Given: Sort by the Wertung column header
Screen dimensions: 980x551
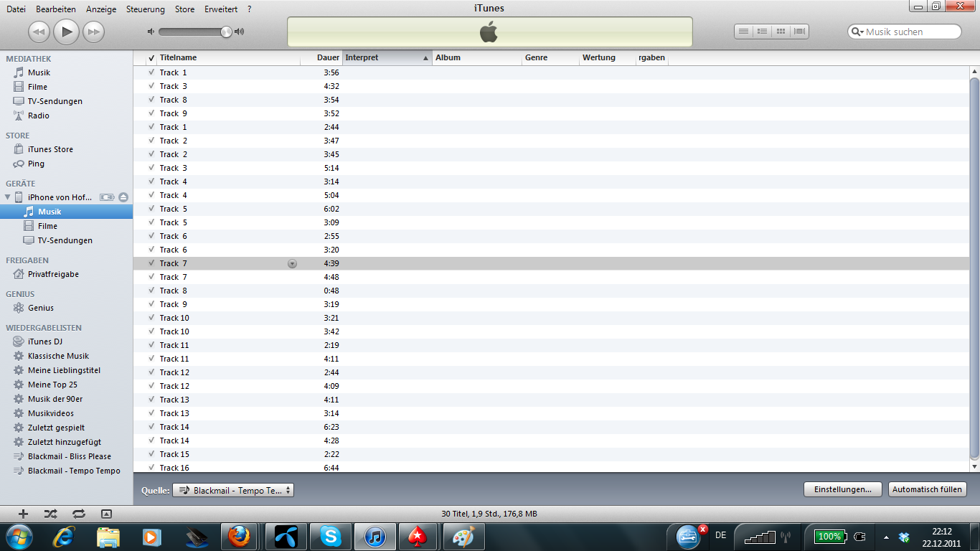Looking at the screenshot, I should click(607, 58).
